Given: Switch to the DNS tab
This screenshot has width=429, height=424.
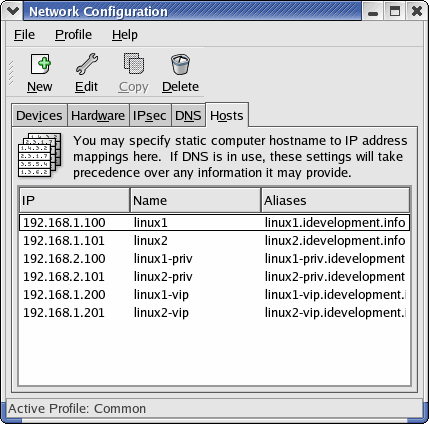Looking at the screenshot, I should tap(188, 116).
